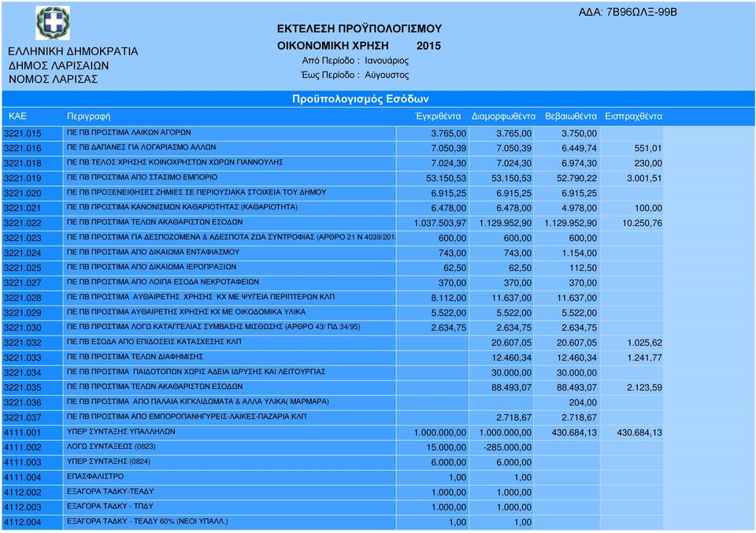Select code cell 4111.004

32,478
